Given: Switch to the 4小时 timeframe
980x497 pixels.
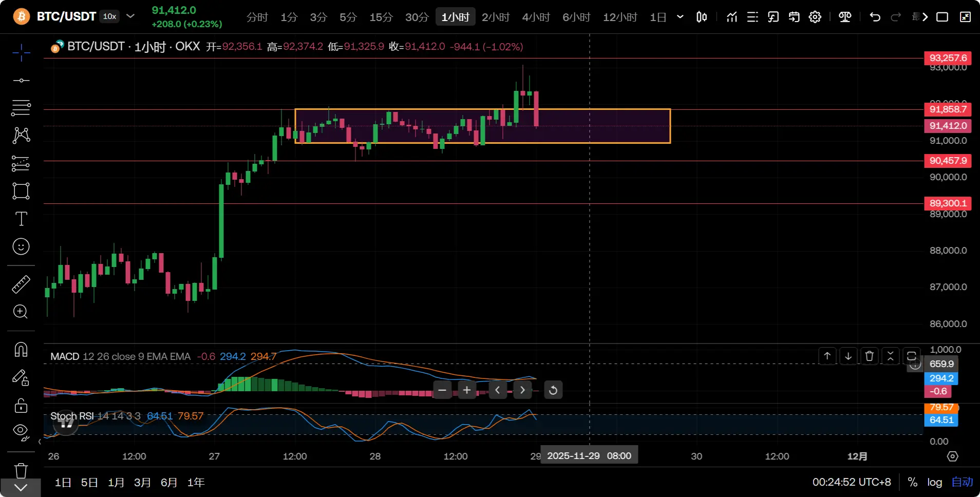Looking at the screenshot, I should pos(536,17).
